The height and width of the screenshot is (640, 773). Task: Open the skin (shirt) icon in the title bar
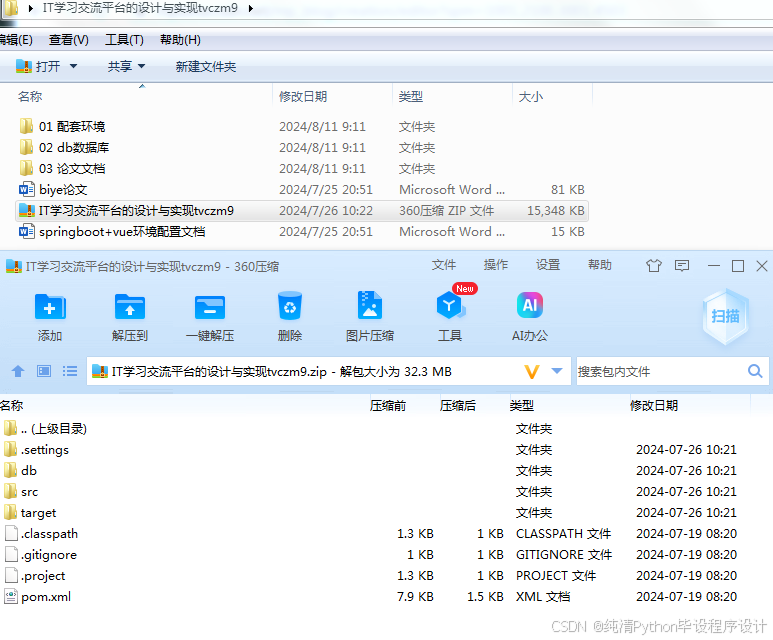[x=654, y=266]
